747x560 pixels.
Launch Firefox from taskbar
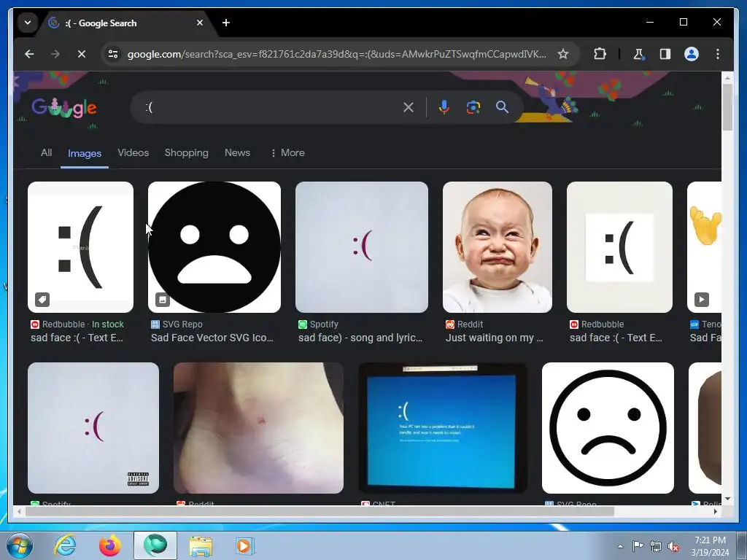point(109,545)
